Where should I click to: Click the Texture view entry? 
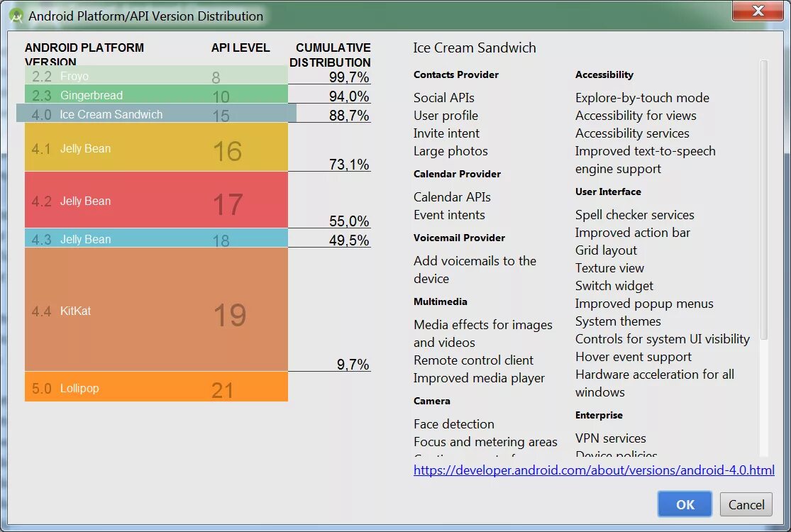click(609, 267)
